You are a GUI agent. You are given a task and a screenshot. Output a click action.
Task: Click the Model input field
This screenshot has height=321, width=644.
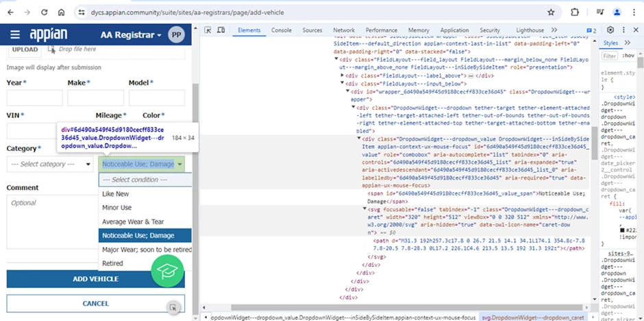157,98
